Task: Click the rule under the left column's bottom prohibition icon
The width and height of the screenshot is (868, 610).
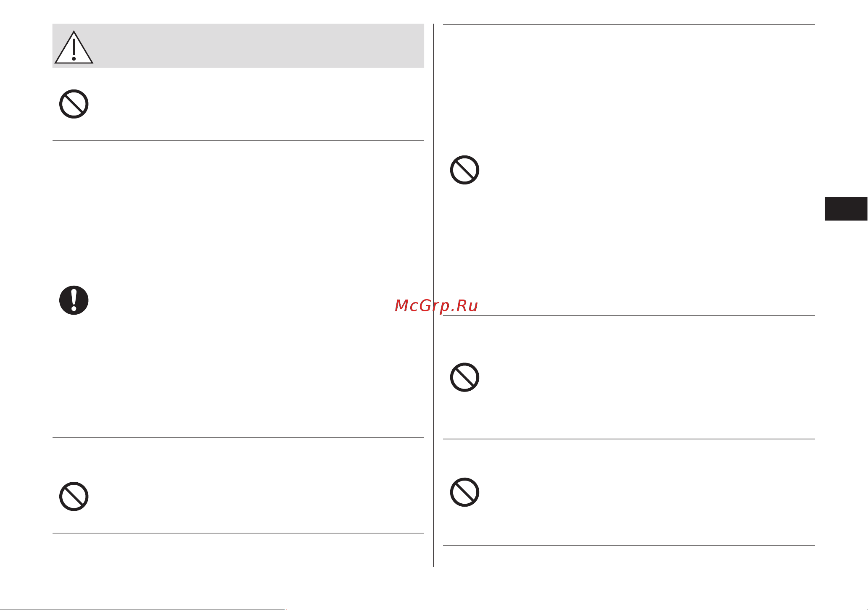Action: tap(238, 533)
